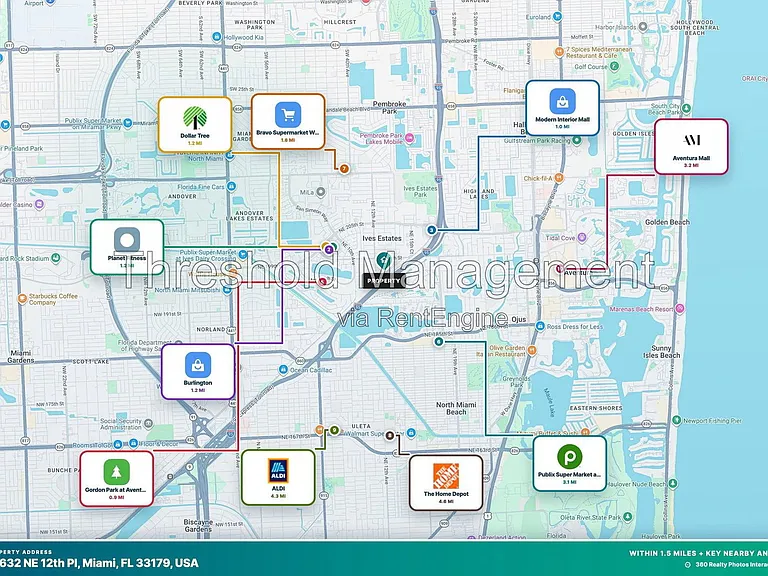
Task: Click the ALDI logo icon
Action: [x=278, y=471]
